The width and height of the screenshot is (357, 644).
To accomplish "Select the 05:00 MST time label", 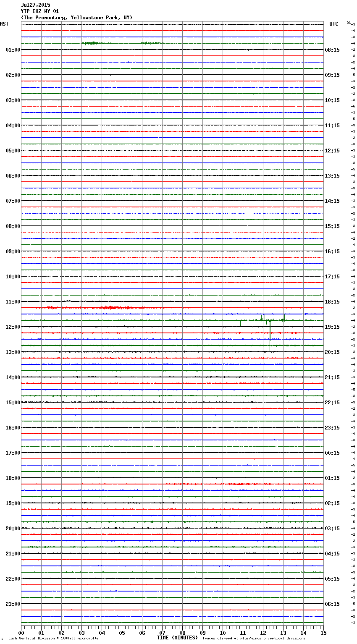I will point(13,151).
